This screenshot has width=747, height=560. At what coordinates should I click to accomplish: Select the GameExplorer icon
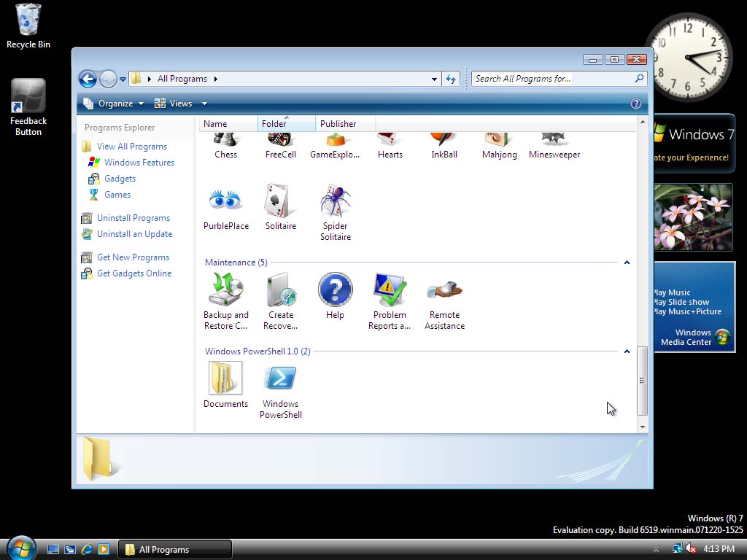point(335,140)
